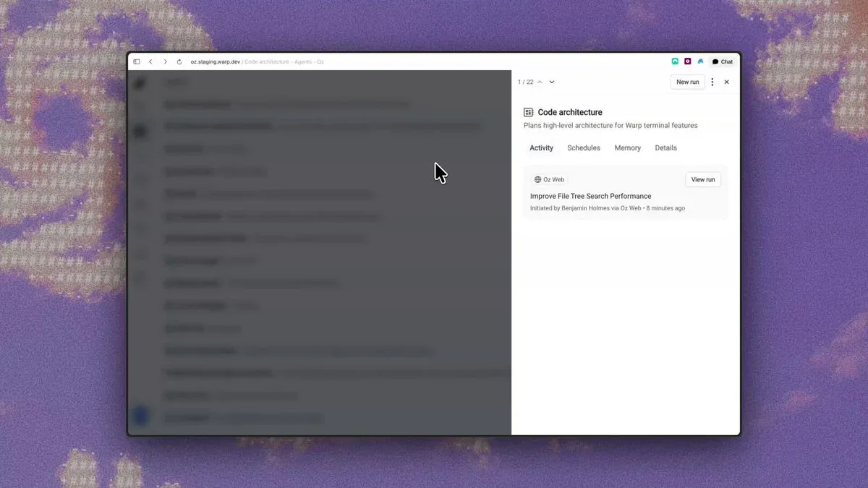
Task: Open the Improve File Tree Search Performance run
Action: coord(591,196)
